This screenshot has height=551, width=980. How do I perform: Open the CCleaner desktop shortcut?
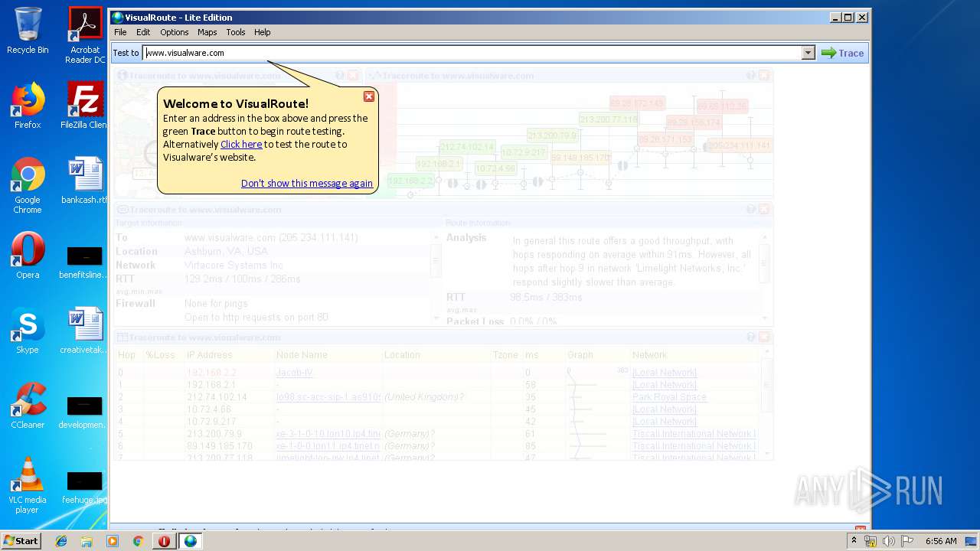tap(28, 406)
